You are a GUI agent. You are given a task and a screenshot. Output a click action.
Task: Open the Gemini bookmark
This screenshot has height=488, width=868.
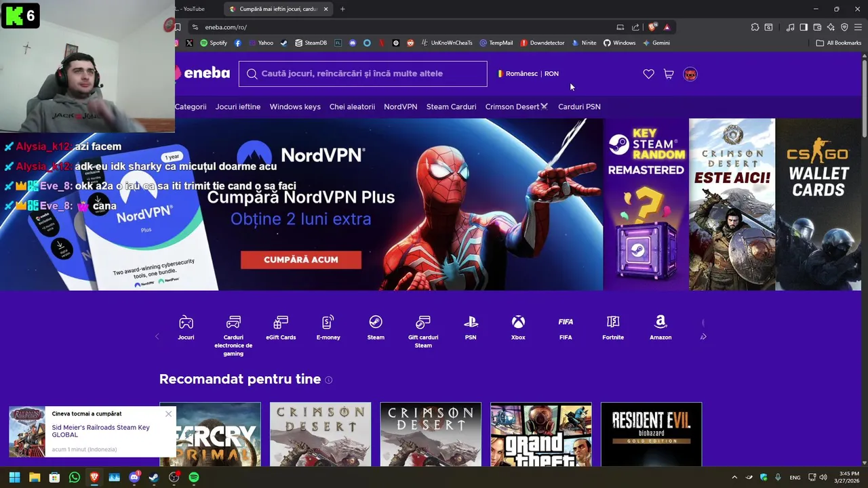coord(656,43)
